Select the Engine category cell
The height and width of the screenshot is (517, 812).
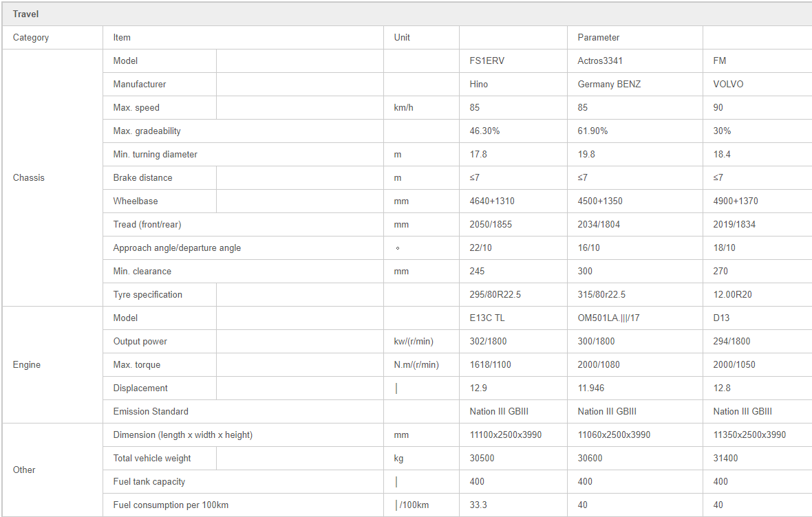[27, 364]
